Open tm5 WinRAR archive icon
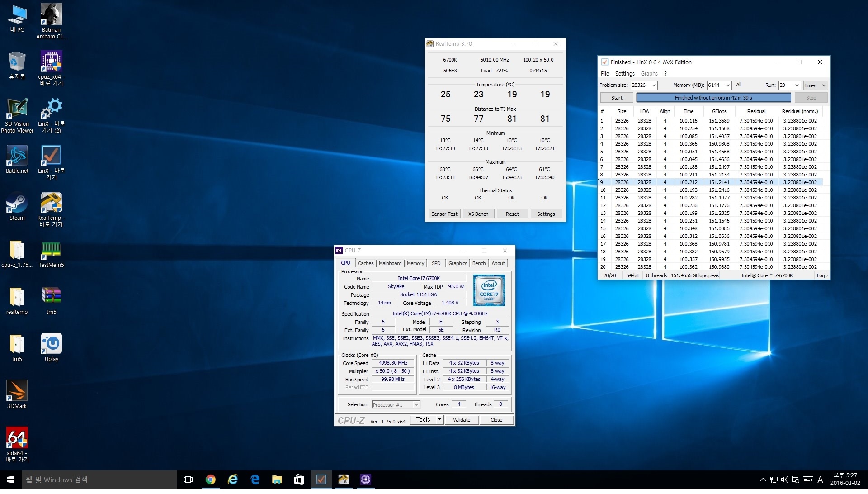The width and height of the screenshot is (868, 494). 51,301
